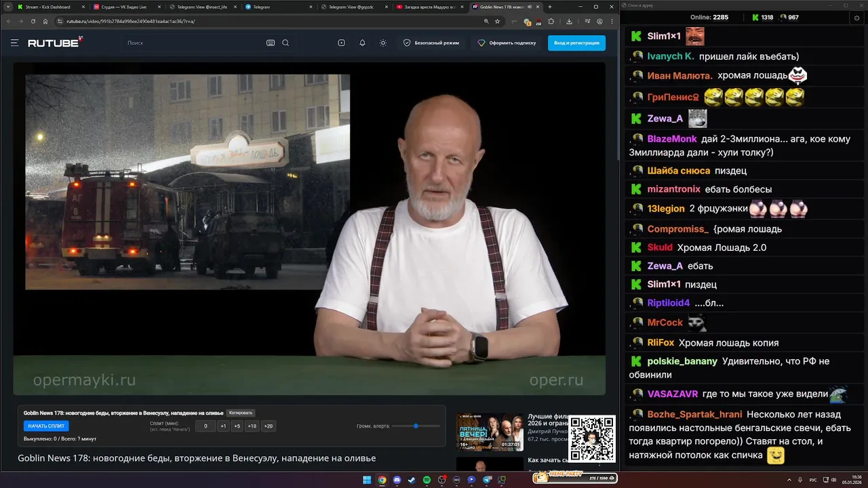868x488 pixels.
Task: Enable Безопасный режим safe mode
Action: 431,43
